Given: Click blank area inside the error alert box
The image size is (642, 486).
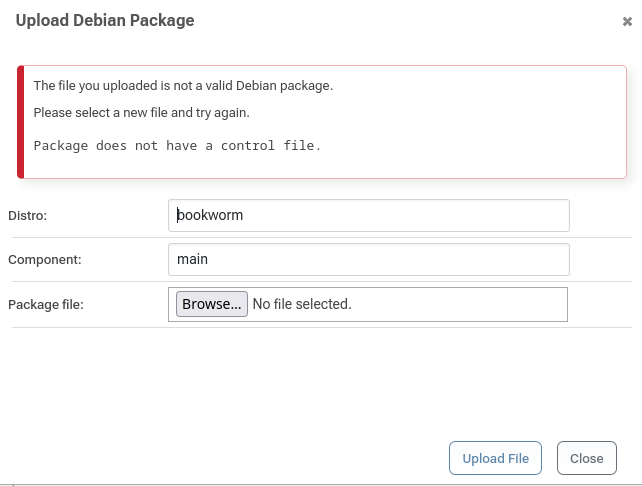Looking at the screenshot, I should 480,125.
